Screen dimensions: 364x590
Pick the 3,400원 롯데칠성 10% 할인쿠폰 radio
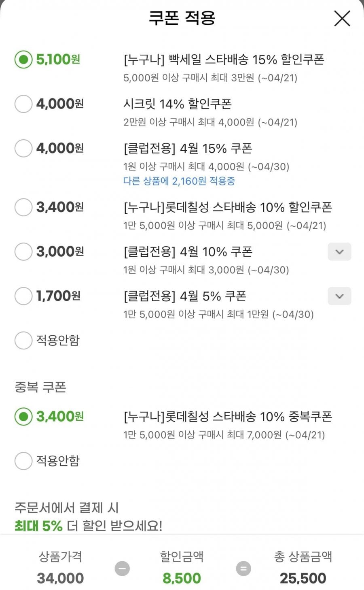23,207
